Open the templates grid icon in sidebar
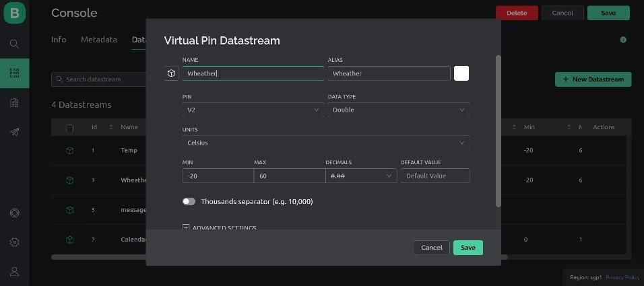 [x=14, y=73]
